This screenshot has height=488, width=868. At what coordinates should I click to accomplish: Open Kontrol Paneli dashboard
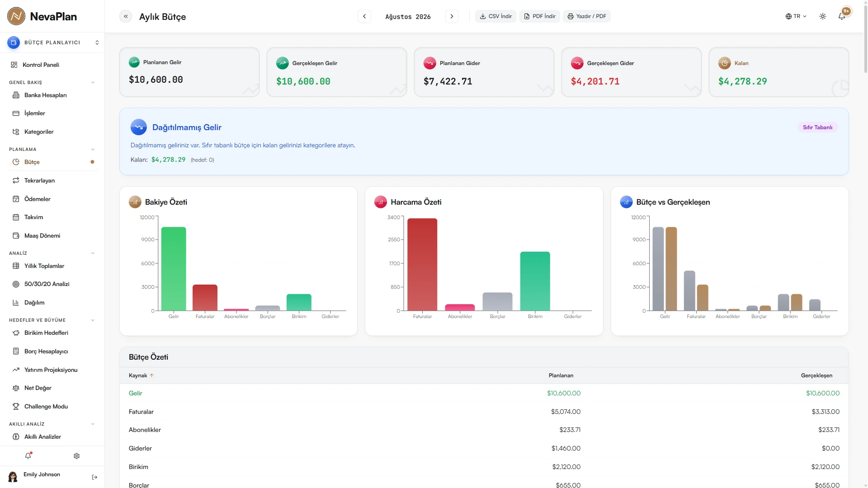pyautogui.click(x=52, y=65)
